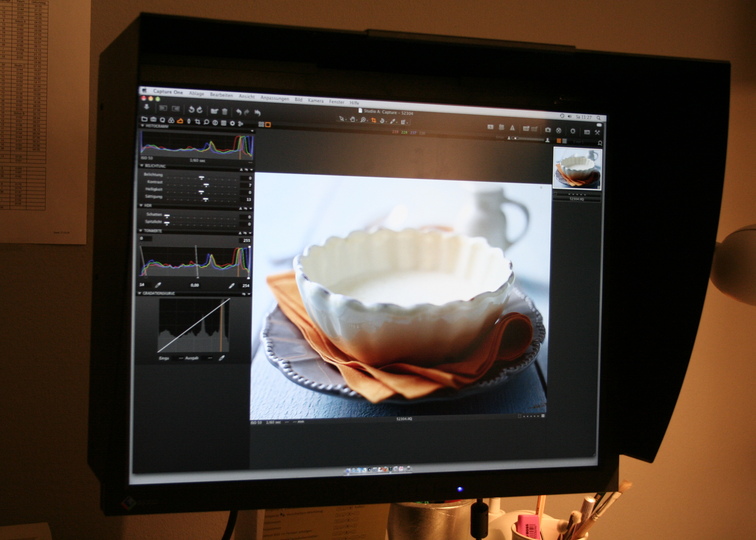756x540 pixels.
Task: Pick the shadow eyedropper under Tonwerte histogram
Action: click(x=158, y=285)
